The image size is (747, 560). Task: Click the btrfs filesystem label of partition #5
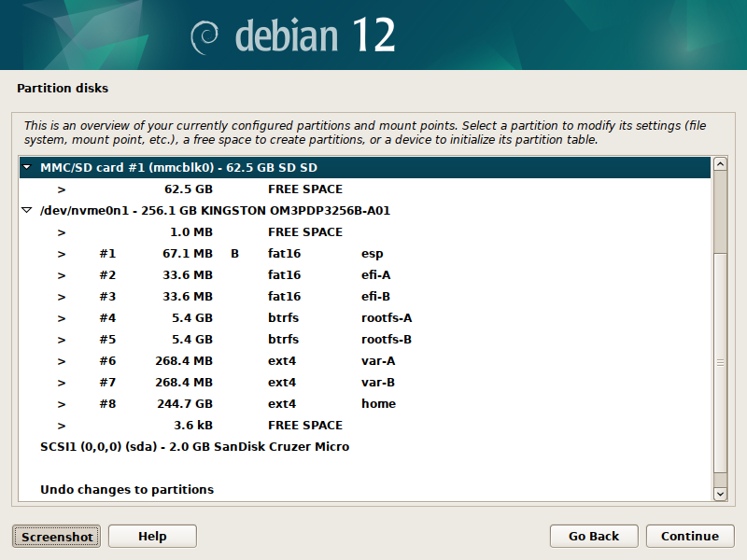(283, 339)
